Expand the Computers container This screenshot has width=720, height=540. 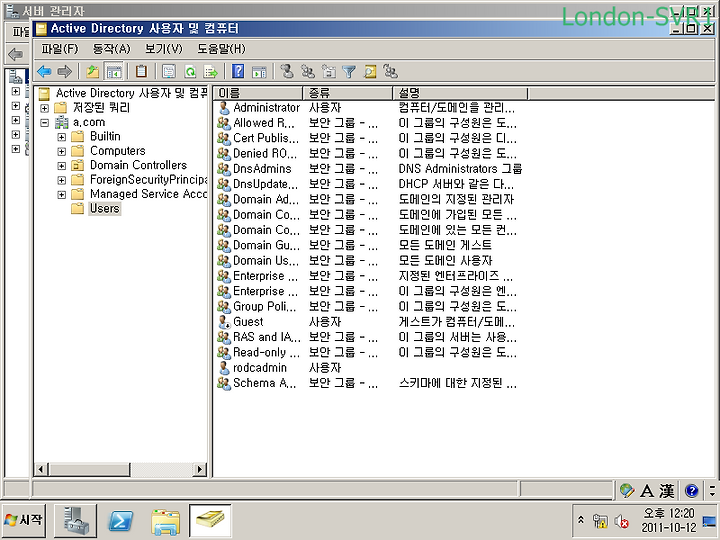tap(62, 151)
